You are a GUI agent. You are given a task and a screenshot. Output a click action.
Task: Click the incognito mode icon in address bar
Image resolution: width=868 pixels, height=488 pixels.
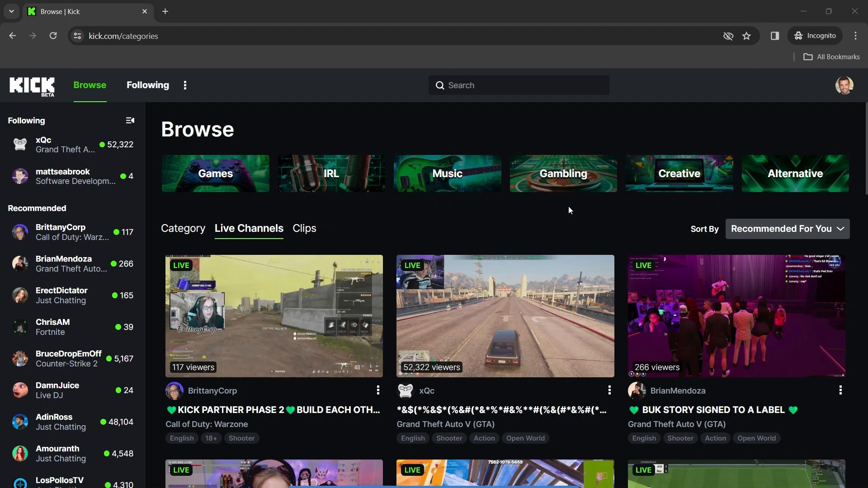(x=728, y=36)
